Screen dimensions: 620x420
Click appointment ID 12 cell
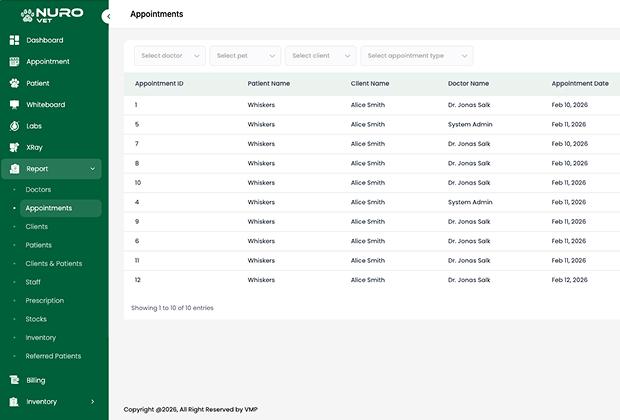(138, 280)
